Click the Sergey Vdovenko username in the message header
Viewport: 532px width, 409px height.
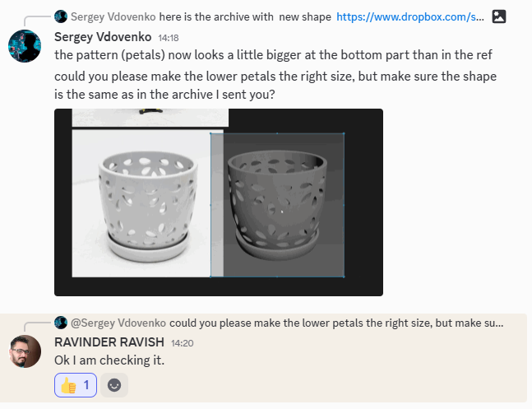(x=103, y=37)
